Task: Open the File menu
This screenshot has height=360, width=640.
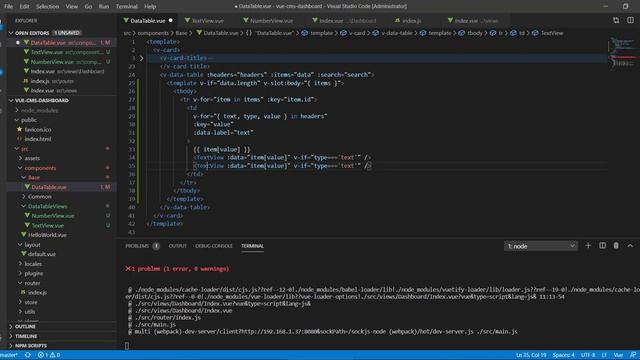Action: [8, 7]
